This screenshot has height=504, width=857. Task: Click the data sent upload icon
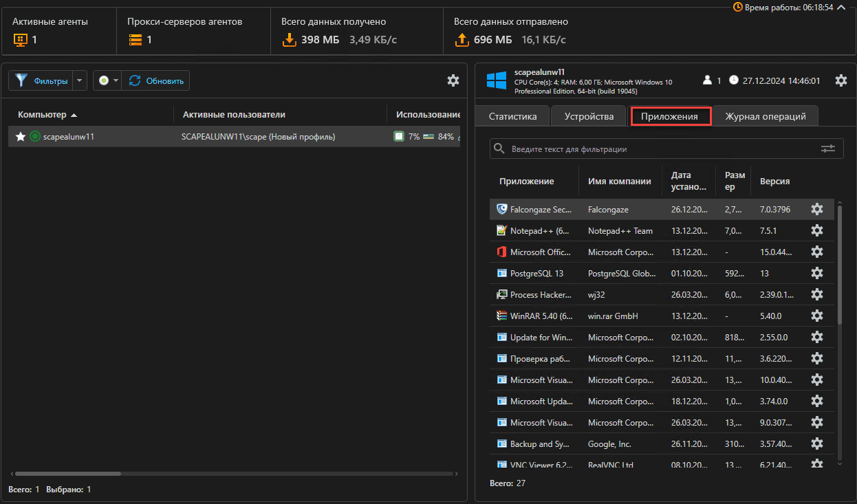(x=462, y=40)
